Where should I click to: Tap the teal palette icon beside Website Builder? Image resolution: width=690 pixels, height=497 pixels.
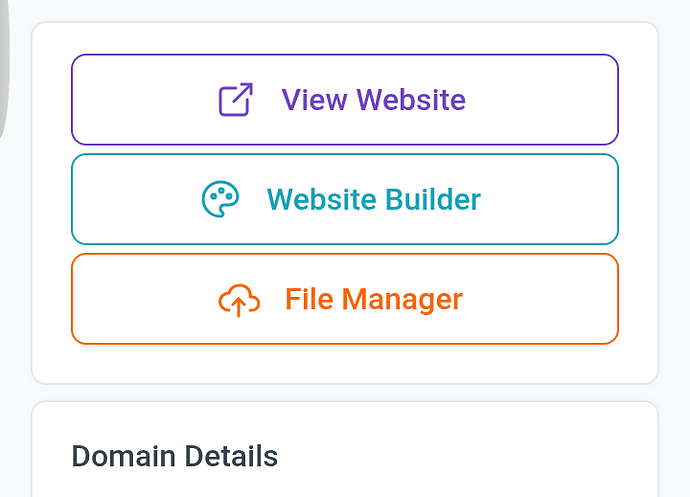pyautogui.click(x=220, y=199)
